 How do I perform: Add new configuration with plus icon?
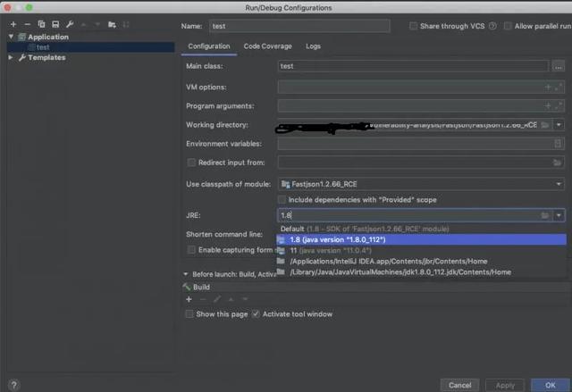click(x=13, y=24)
